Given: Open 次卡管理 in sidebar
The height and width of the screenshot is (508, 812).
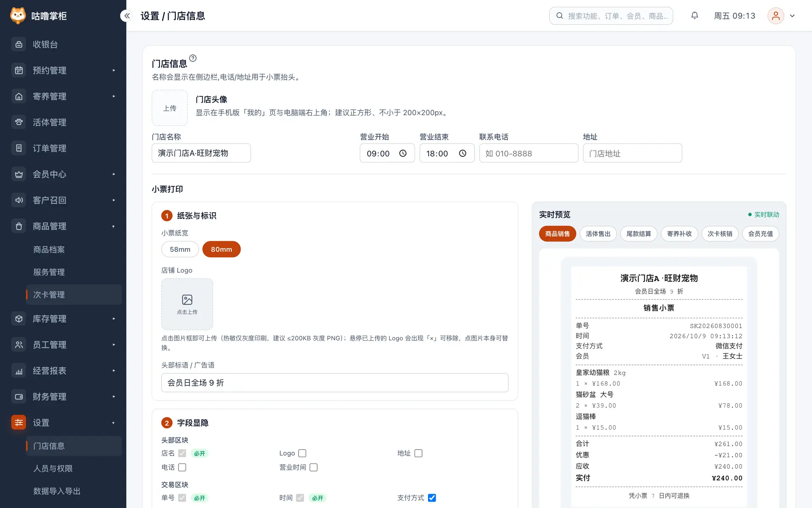Looking at the screenshot, I should pos(74,295).
